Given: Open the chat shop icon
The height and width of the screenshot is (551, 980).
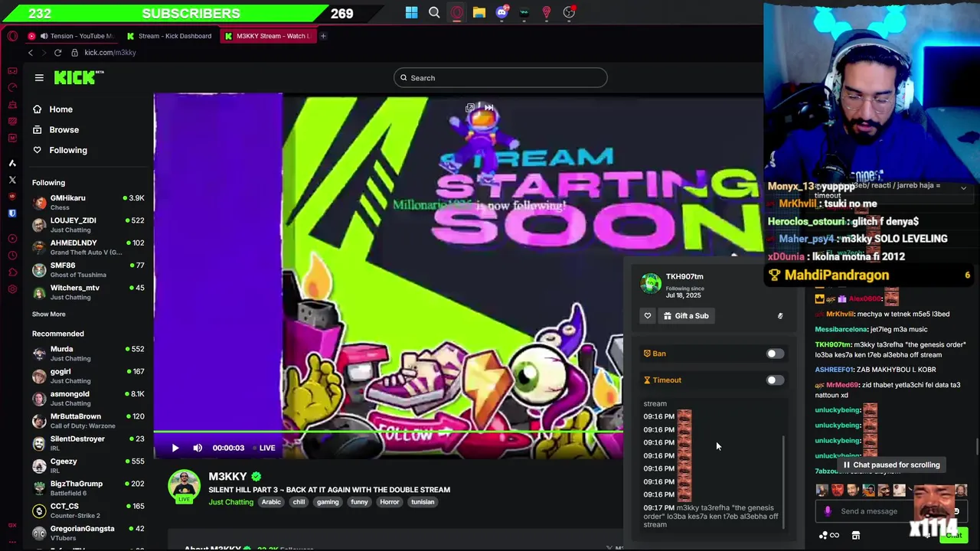Looking at the screenshot, I should [x=856, y=536].
